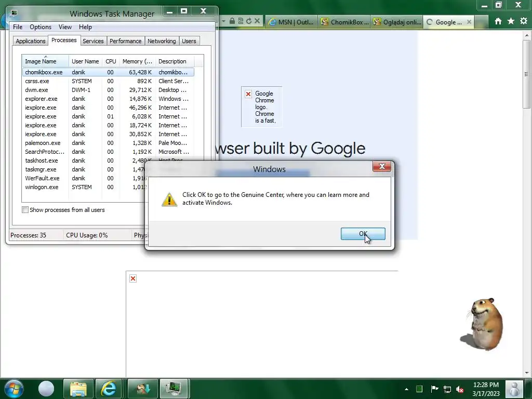This screenshot has height=399, width=532.
Task: Click the warning icon in the dialog
Action: 169,199
